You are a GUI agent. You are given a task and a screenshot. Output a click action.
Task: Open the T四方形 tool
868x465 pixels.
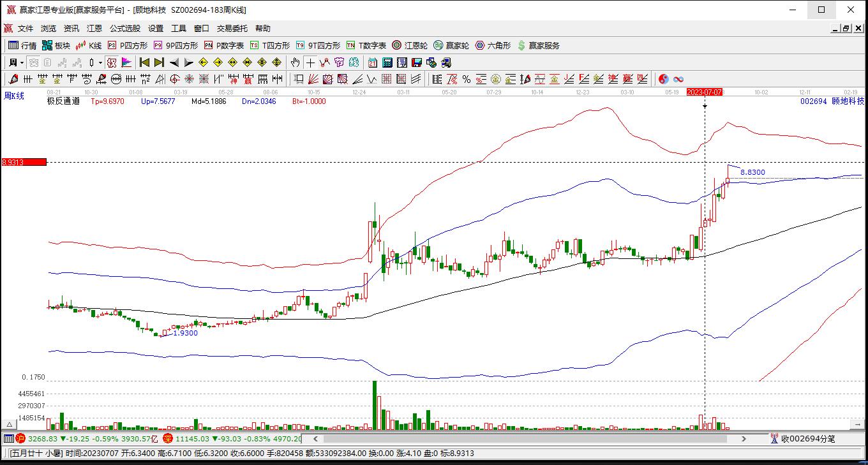tap(270, 45)
